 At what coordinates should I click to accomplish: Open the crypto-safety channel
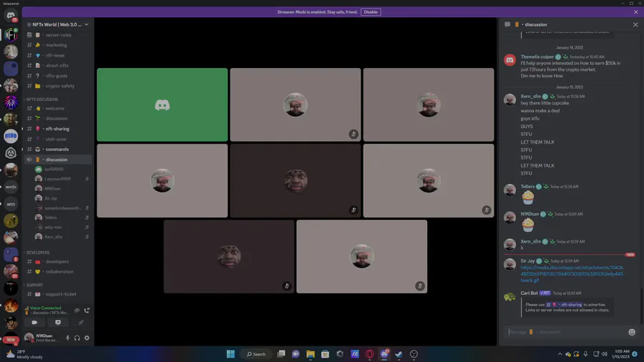click(57, 86)
